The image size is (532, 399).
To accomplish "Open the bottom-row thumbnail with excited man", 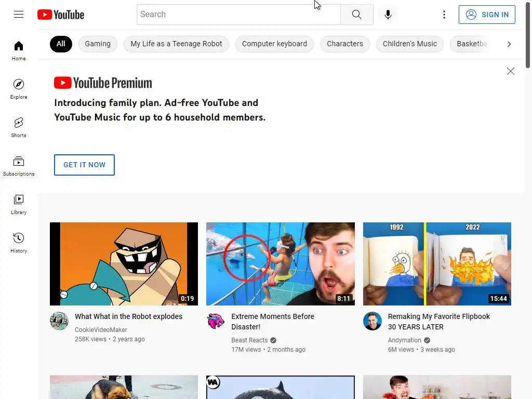I will (437, 387).
